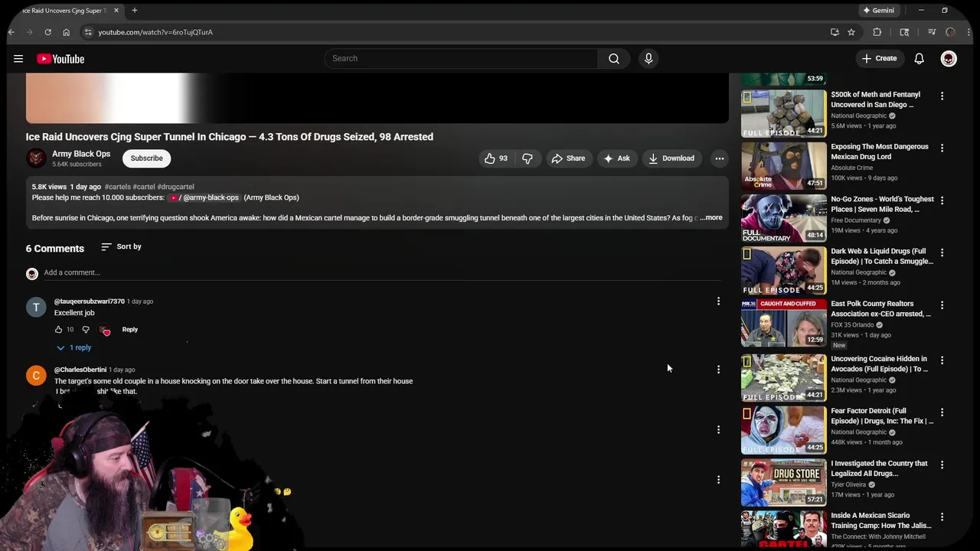
Task: Bookmark this page with star icon
Action: (x=851, y=32)
